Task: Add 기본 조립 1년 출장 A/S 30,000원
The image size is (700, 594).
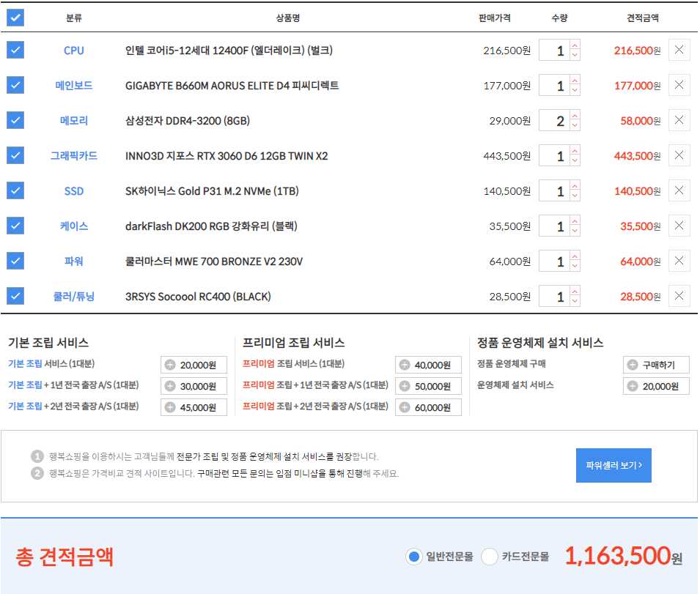Action: tap(194, 386)
